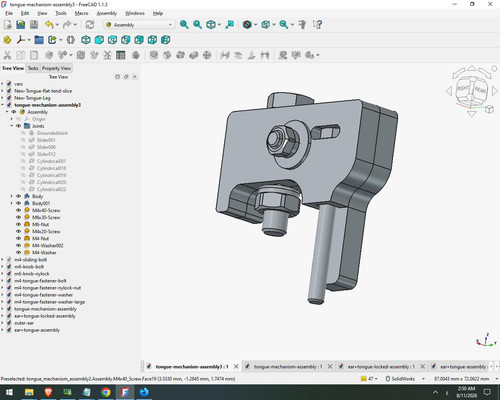The width and height of the screenshot is (500, 400).
Task: Toggle visibility eye of M6-Nut
Action: click(18, 224)
